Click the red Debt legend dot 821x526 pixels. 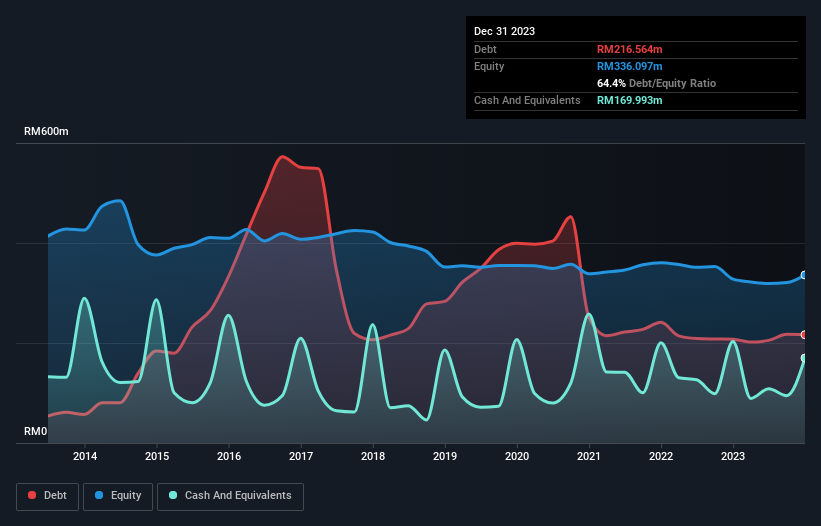point(32,495)
